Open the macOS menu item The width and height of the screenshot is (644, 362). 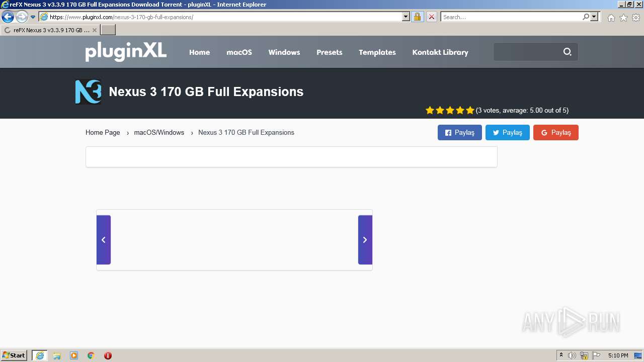point(239,52)
